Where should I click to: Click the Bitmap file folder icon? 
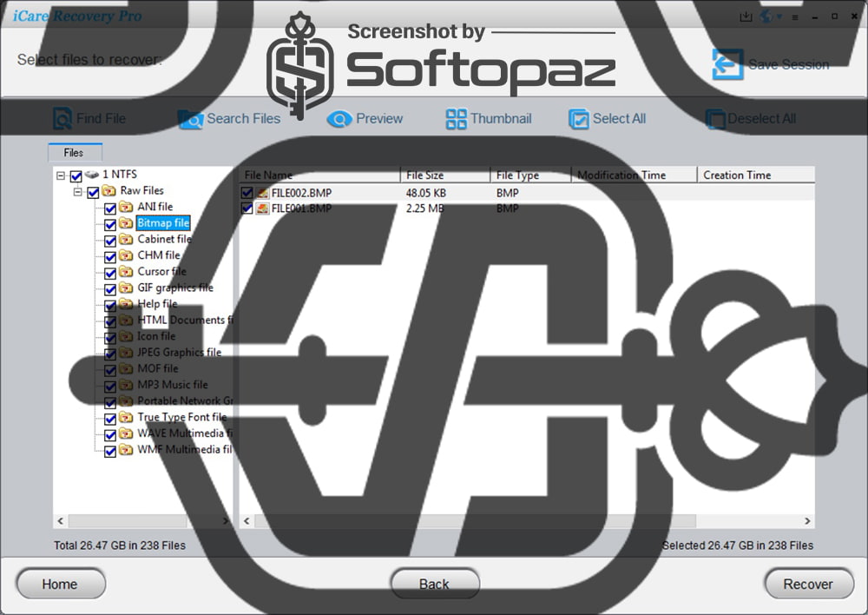126,222
